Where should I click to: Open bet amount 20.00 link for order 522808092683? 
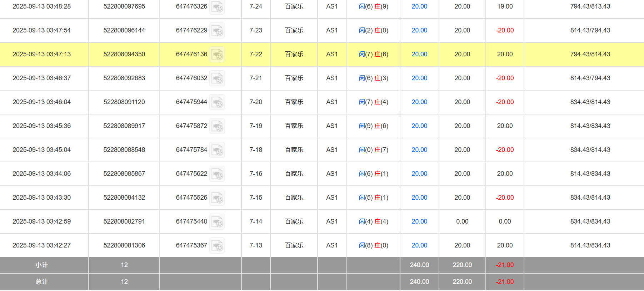419,78
